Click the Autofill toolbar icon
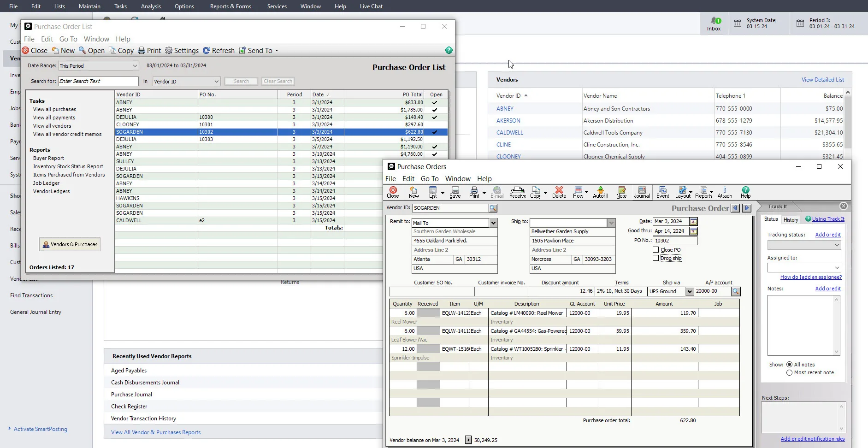The image size is (868, 448). tap(600, 193)
